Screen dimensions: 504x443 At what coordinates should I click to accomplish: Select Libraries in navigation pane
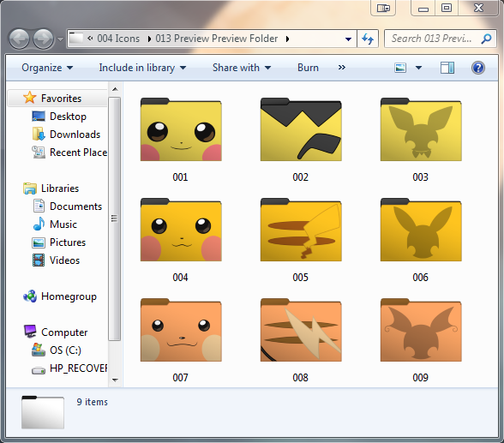[60, 189]
